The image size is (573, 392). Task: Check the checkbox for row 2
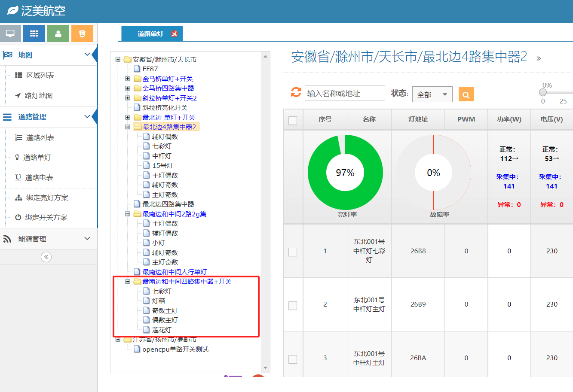293,305
